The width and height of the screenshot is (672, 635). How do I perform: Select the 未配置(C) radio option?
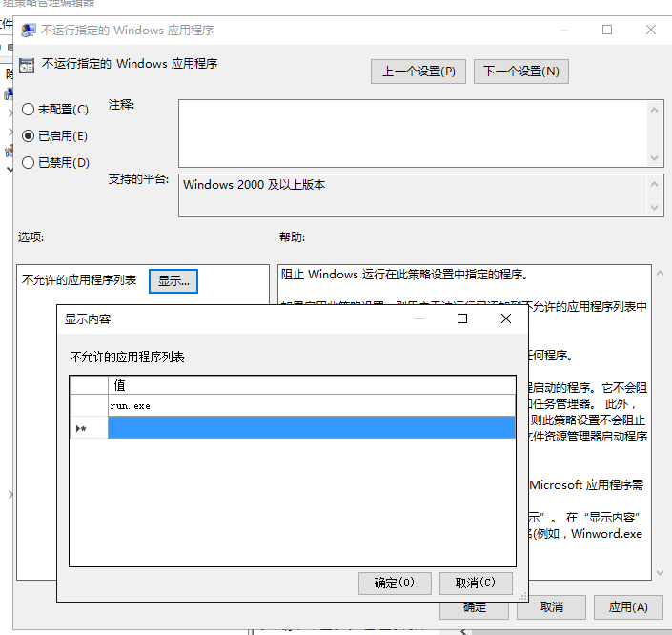[x=55, y=110]
